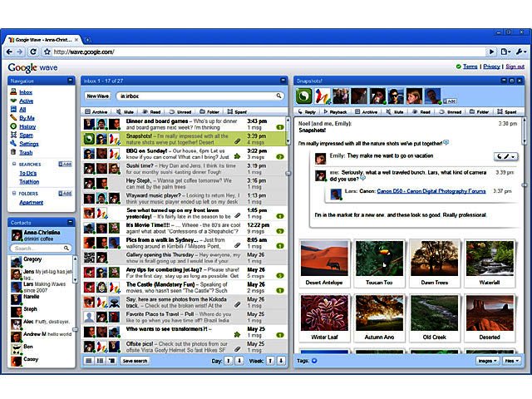Click the Reply button in Snapshots wave
This screenshot has width=532, height=399.
(306, 111)
